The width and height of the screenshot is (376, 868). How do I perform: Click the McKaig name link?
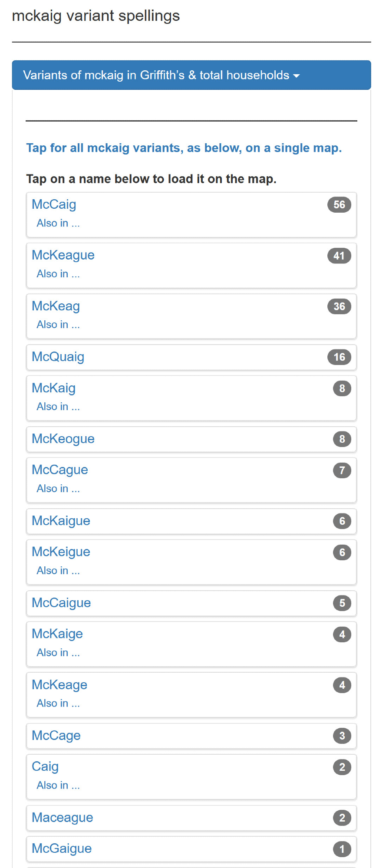point(53,388)
